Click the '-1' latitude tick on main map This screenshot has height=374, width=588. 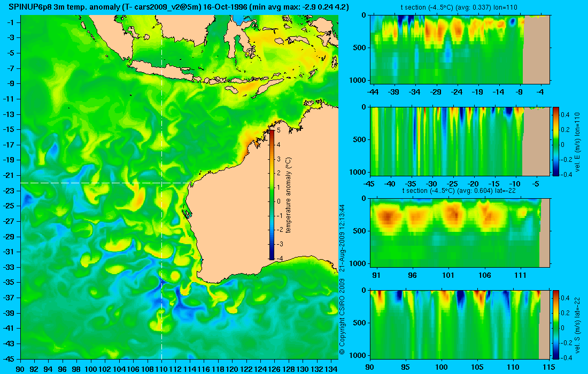tap(12, 22)
